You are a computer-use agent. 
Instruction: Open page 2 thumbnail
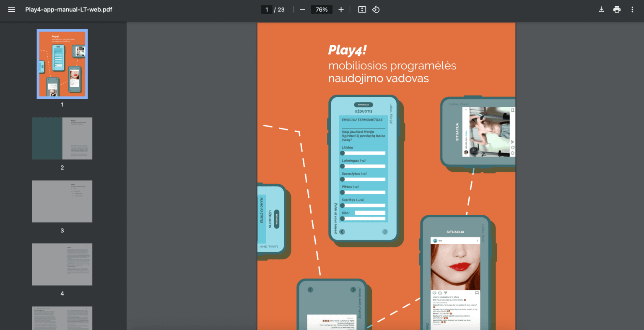(x=62, y=138)
